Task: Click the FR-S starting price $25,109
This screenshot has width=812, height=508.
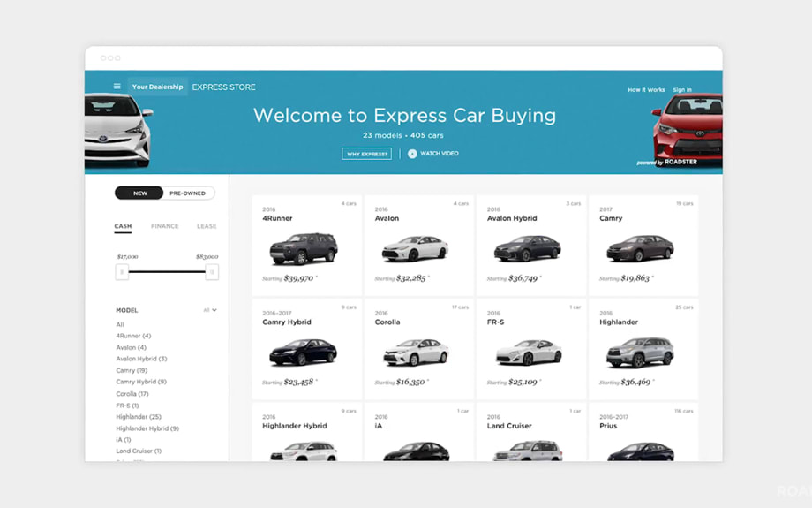Action: 523,382
